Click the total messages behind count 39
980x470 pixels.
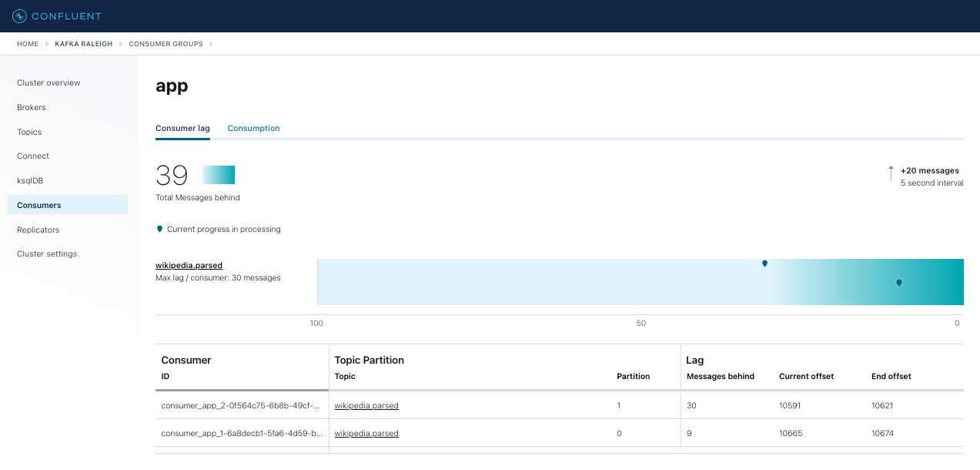172,175
